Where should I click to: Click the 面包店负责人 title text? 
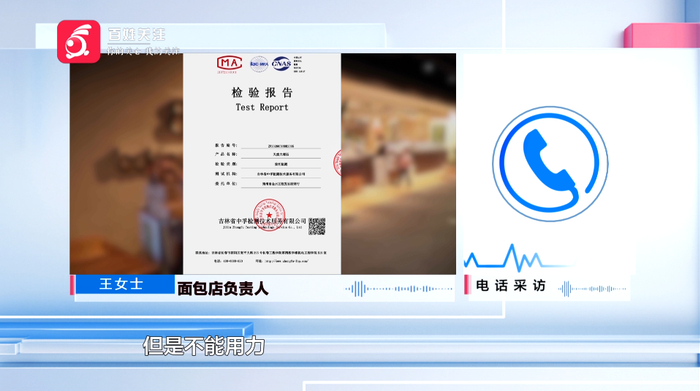[x=223, y=289]
